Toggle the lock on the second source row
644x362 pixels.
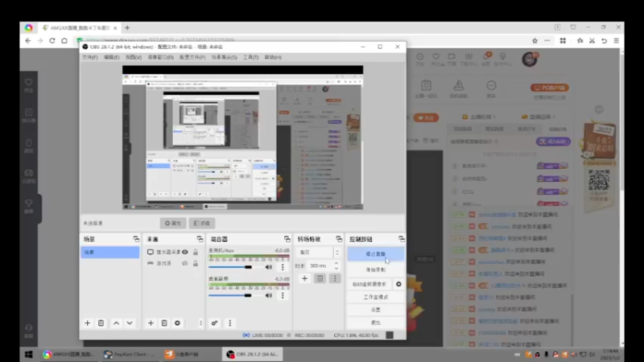(x=196, y=263)
